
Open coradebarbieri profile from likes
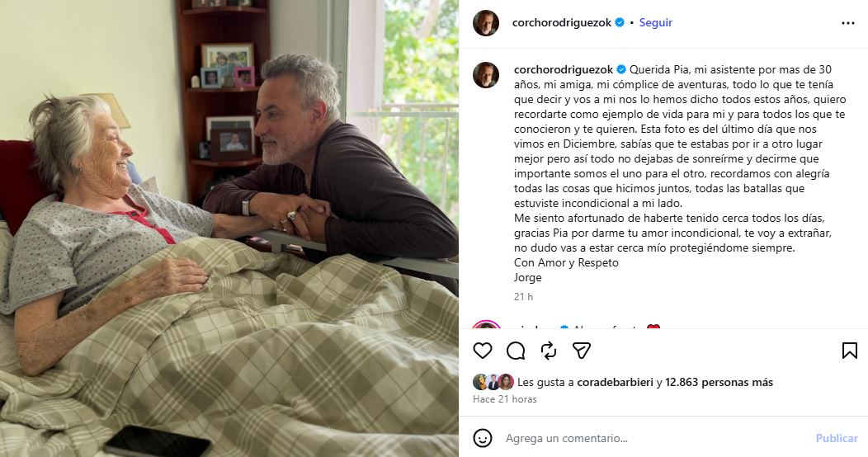(x=615, y=382)
